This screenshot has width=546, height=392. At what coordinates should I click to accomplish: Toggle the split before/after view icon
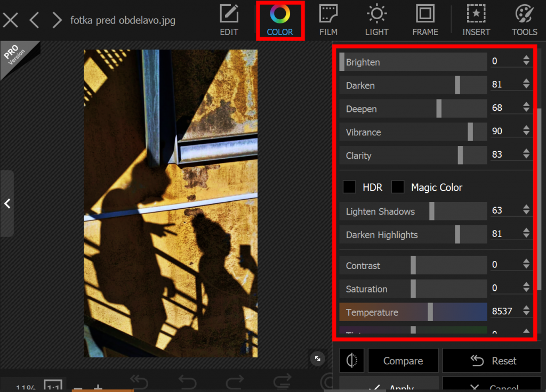point(352,361)
